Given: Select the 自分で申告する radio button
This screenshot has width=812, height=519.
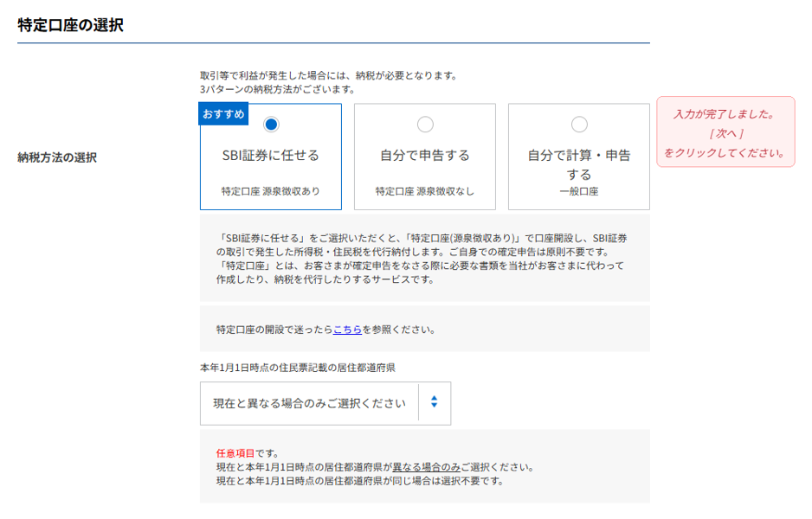Looking at the screenshot, I should click(x=425, y=125).
